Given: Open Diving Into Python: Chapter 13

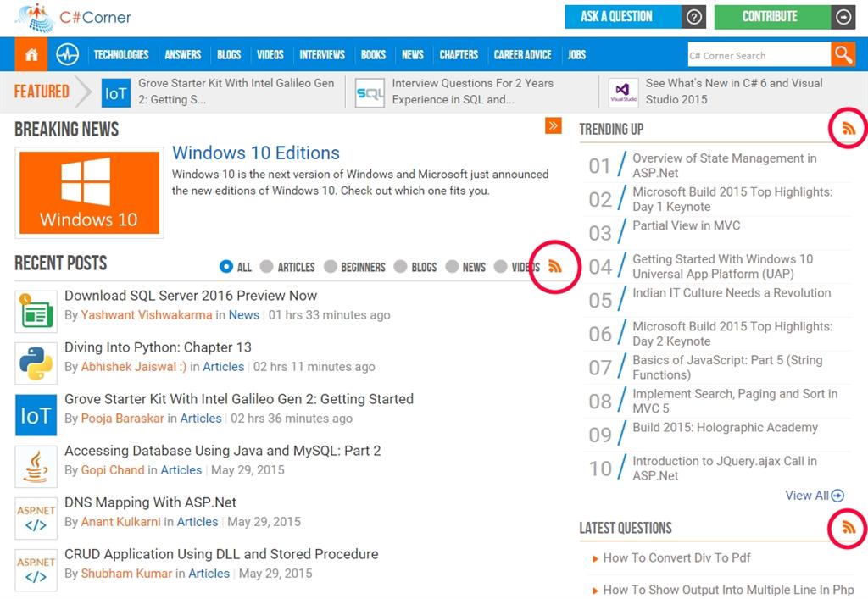Looking at the screenshot, I should (158, 347).
